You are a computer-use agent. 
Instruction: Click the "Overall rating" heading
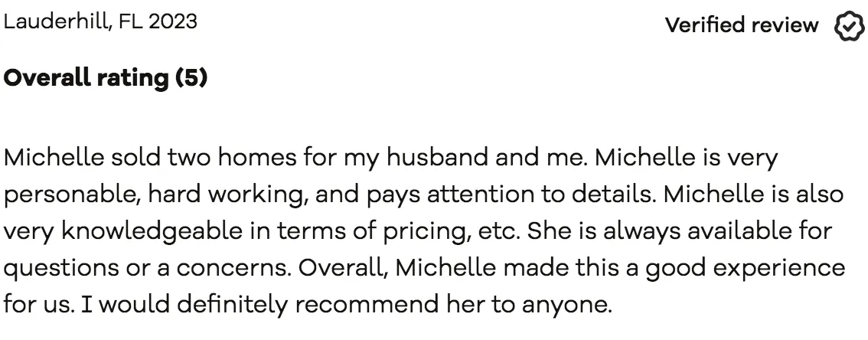[86, 77]
